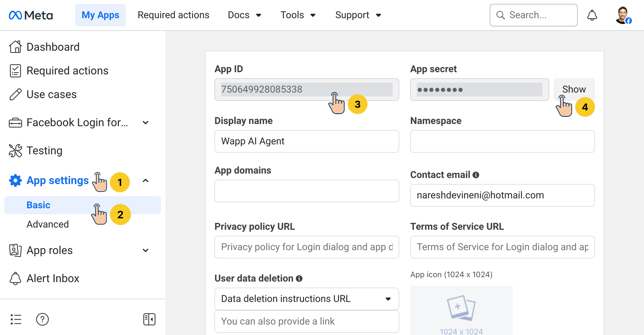Open Facebook Login for... in sidebar
The height and width of the screenshot is (335, 644).
tap(77, 123)
